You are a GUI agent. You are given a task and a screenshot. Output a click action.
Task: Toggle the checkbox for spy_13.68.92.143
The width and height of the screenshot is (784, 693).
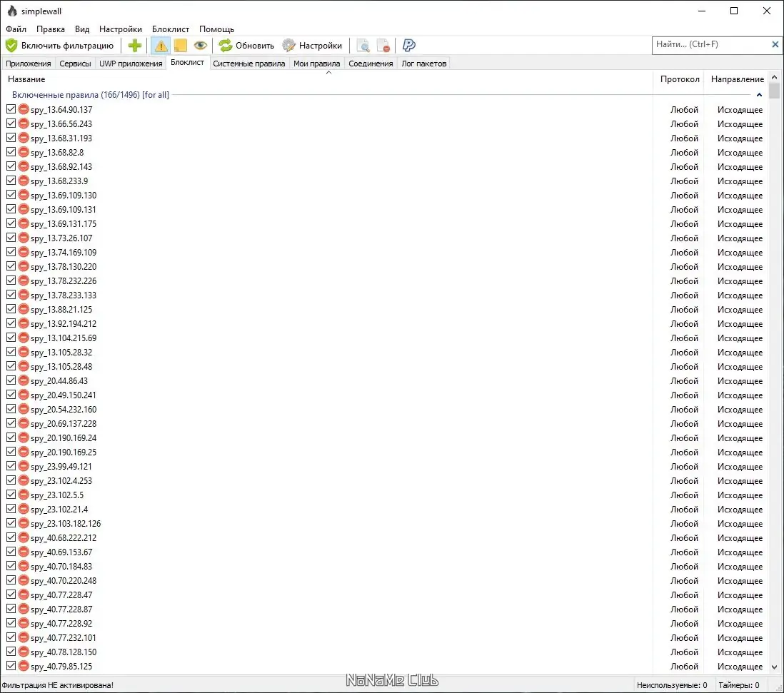pyautogui.click(x=11, y=166)
